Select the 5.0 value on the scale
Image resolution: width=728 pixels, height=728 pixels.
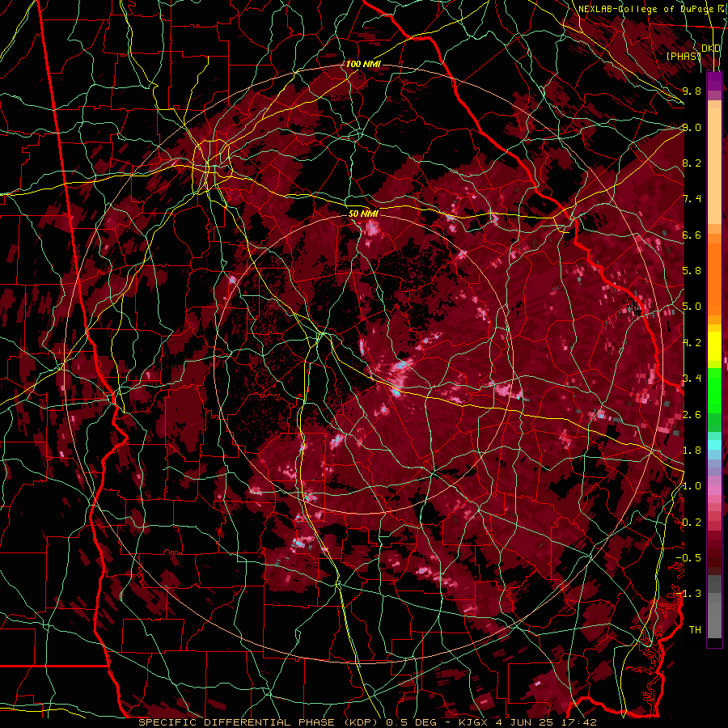(x=692, y=307)
